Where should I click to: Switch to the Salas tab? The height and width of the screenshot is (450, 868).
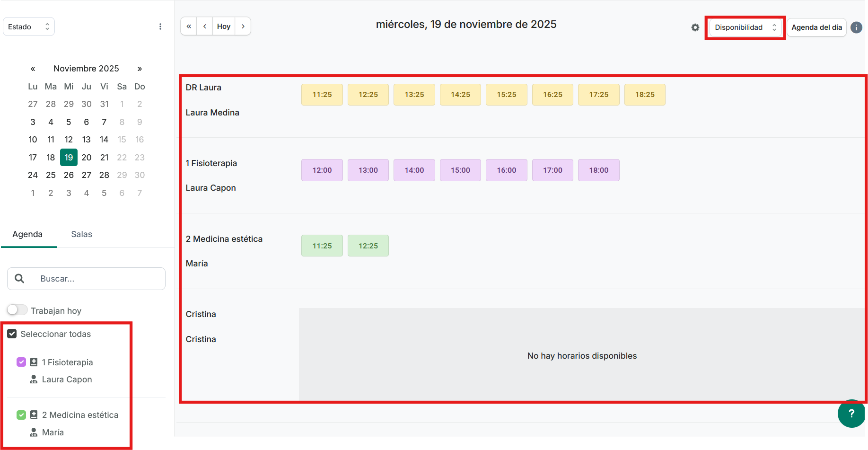pos(81,234)
